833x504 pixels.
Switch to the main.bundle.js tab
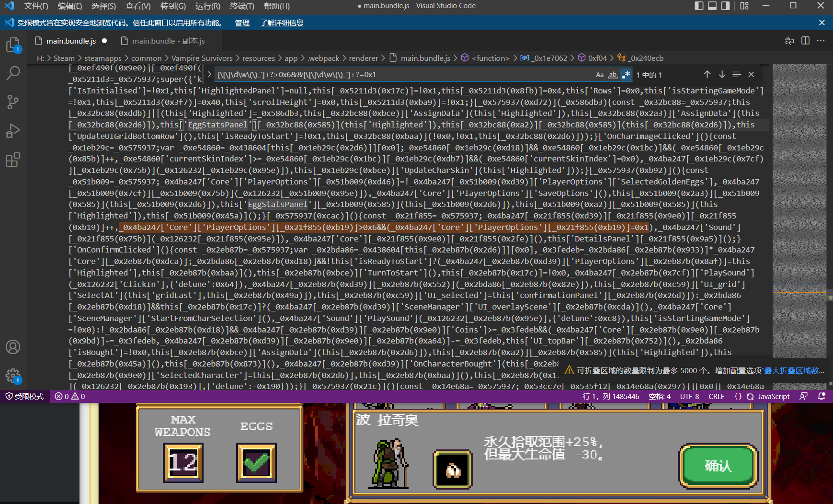pyautogui.click(x=71, y=41)
